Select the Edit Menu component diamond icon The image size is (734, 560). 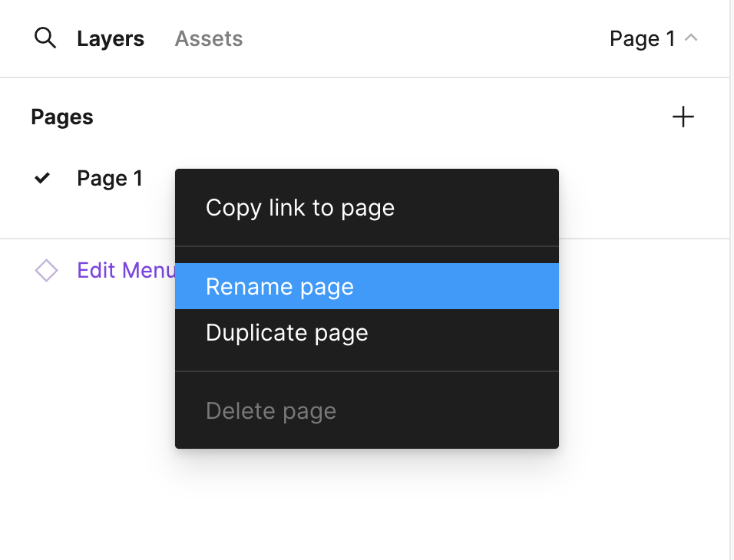point(46,270)
